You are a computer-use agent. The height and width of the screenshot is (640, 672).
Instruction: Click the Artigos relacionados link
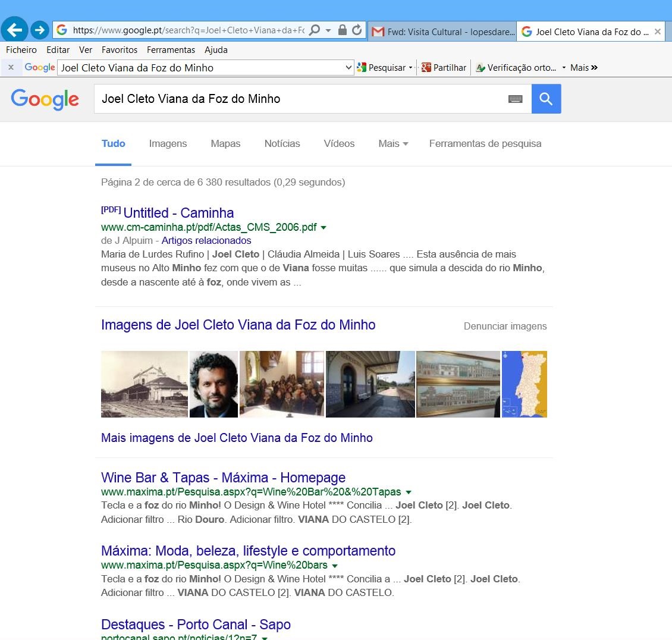point(206,240)
